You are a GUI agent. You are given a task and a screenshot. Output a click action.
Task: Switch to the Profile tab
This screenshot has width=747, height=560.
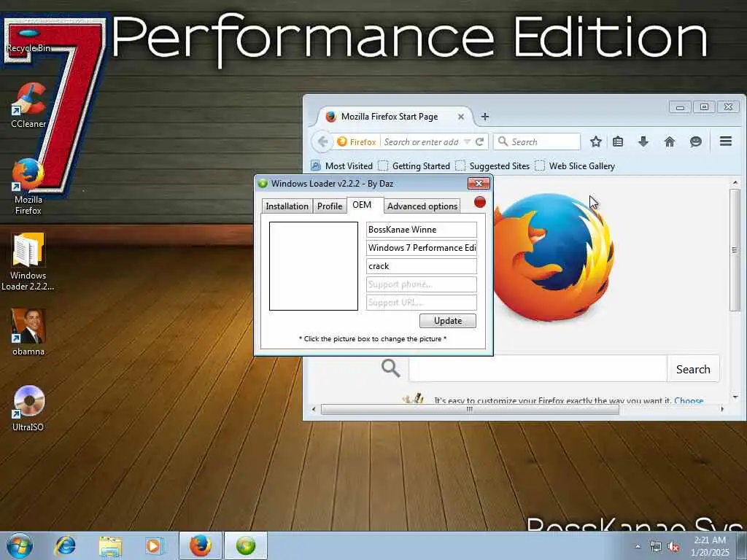pos(330,206)
